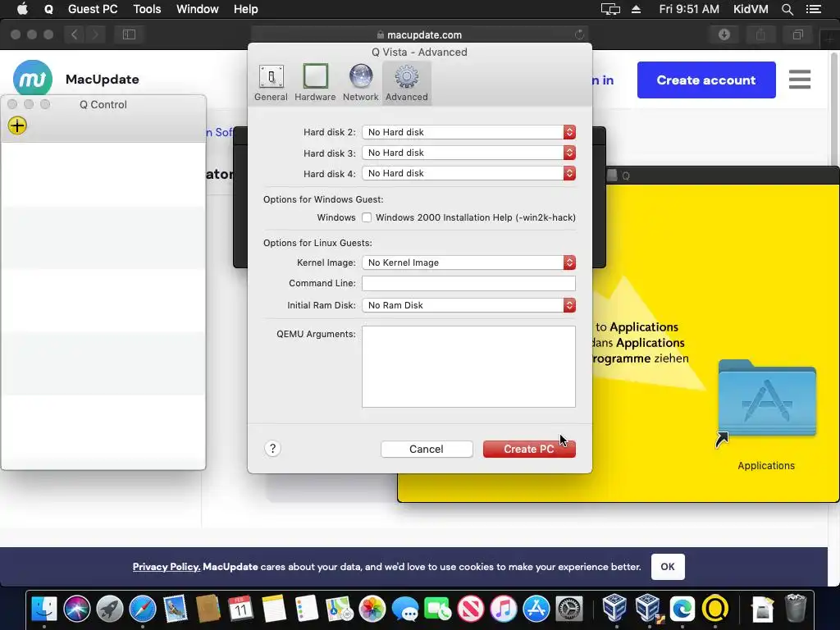840x630 pixels.
Task: Open System Preferences in the Dock
Action: coord(569,609)
